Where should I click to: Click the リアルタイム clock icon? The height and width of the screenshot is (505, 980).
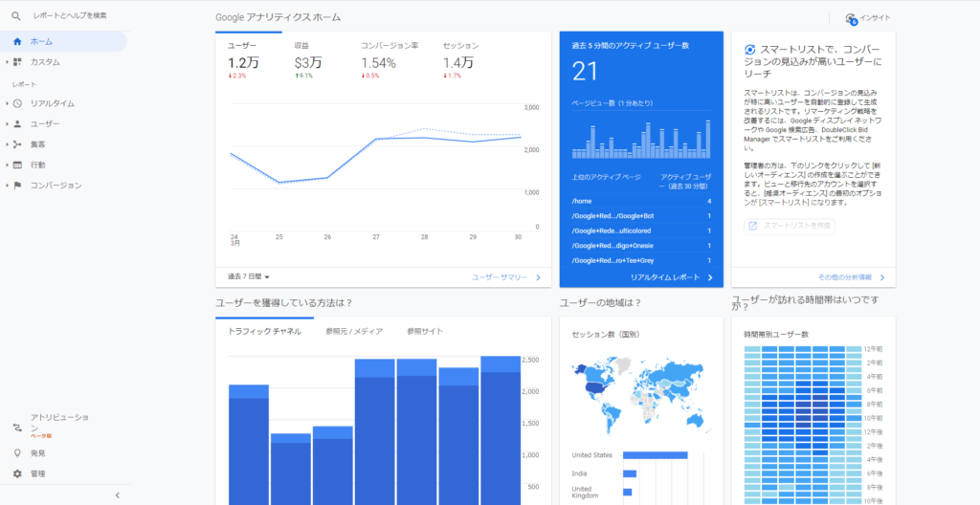[17, 103]
